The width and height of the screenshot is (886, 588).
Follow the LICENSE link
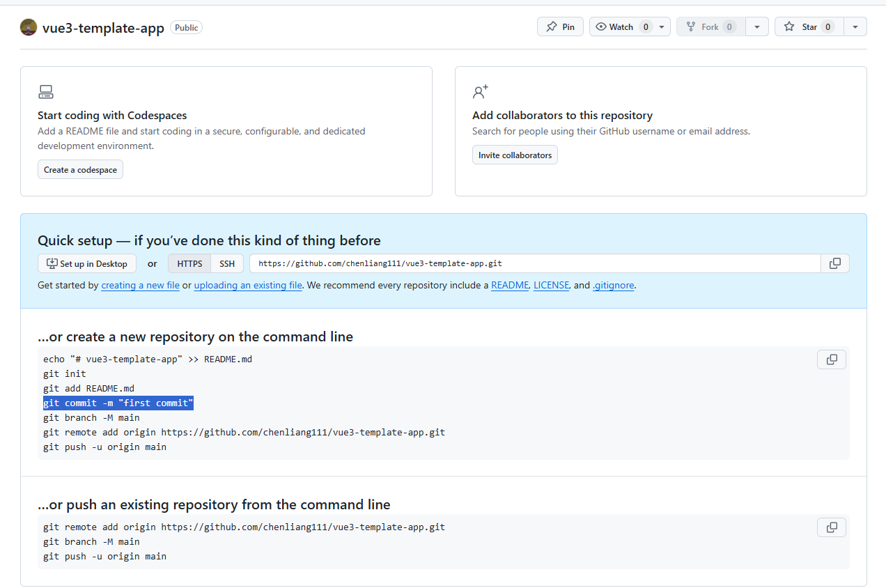pyautogui.click(x=552, y=285)
